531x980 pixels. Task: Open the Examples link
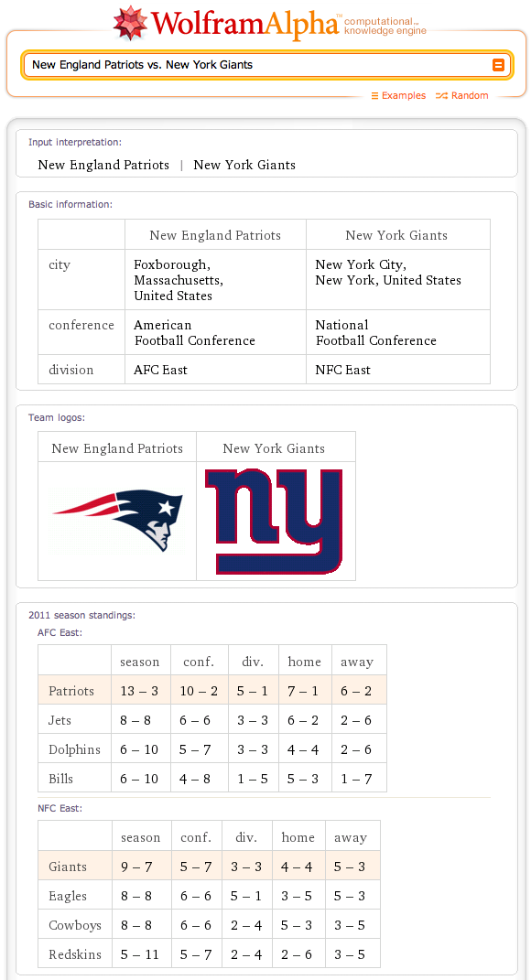404,96
